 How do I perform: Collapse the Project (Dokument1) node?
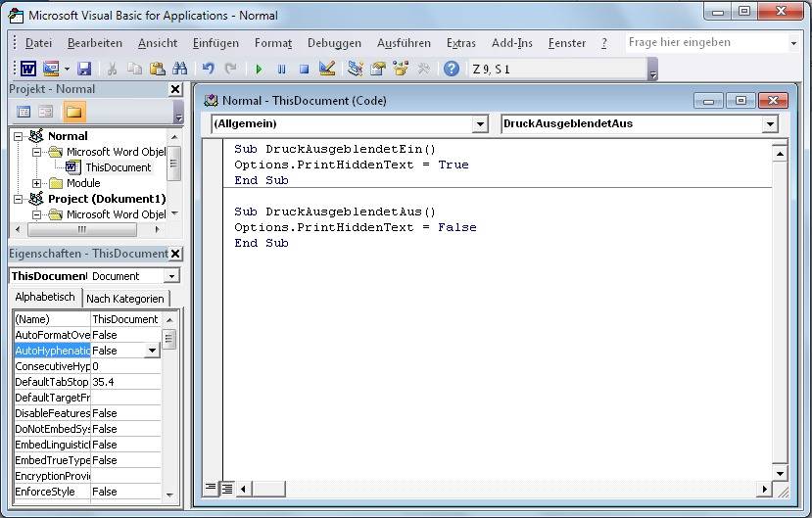19,199
